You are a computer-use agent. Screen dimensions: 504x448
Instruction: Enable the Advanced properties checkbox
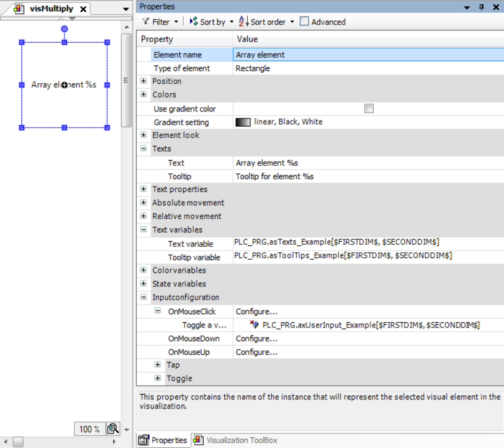(x=304, y=22)
